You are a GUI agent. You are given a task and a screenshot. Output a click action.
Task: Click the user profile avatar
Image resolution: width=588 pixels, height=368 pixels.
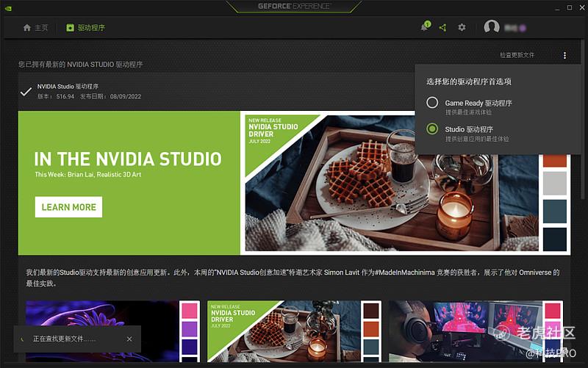click(x=491, y=27)
